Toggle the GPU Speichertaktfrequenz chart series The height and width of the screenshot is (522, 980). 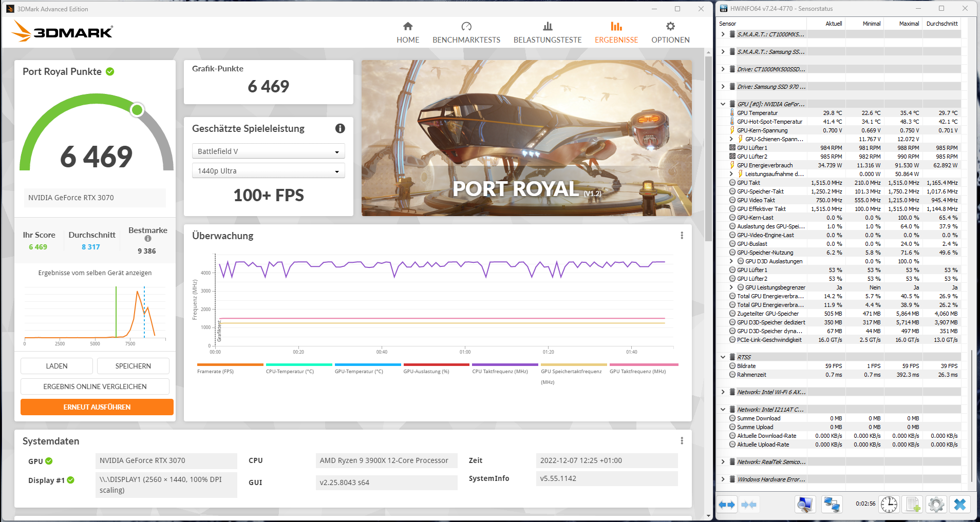(574, 374)
